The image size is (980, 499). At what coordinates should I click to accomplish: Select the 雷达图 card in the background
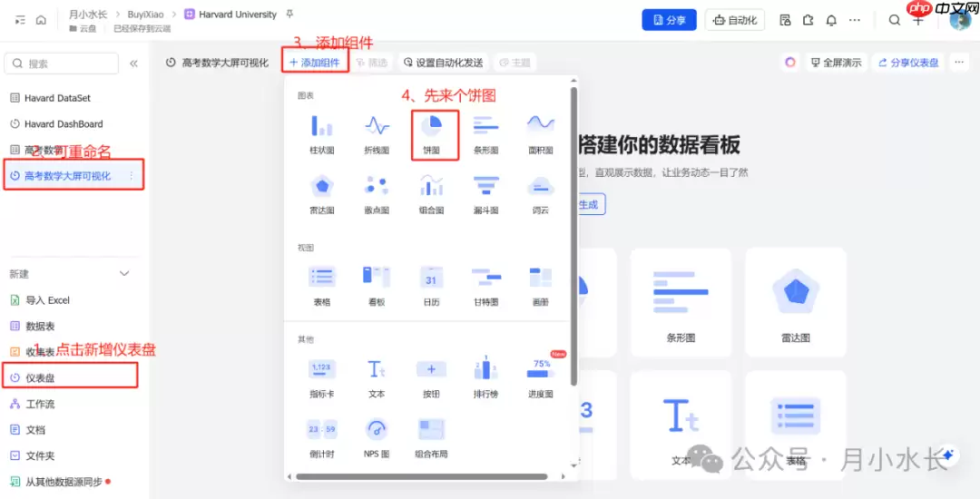(x=796, y=303)
